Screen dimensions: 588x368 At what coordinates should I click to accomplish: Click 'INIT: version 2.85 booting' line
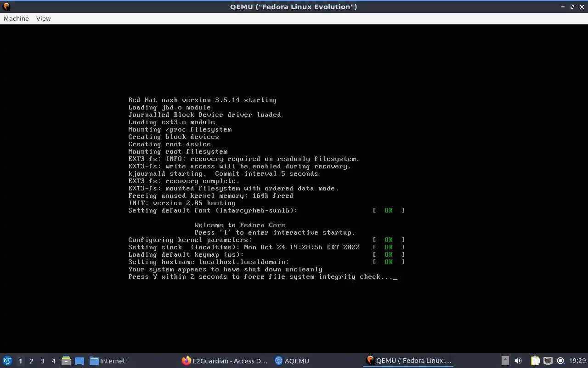click(182, 203)
